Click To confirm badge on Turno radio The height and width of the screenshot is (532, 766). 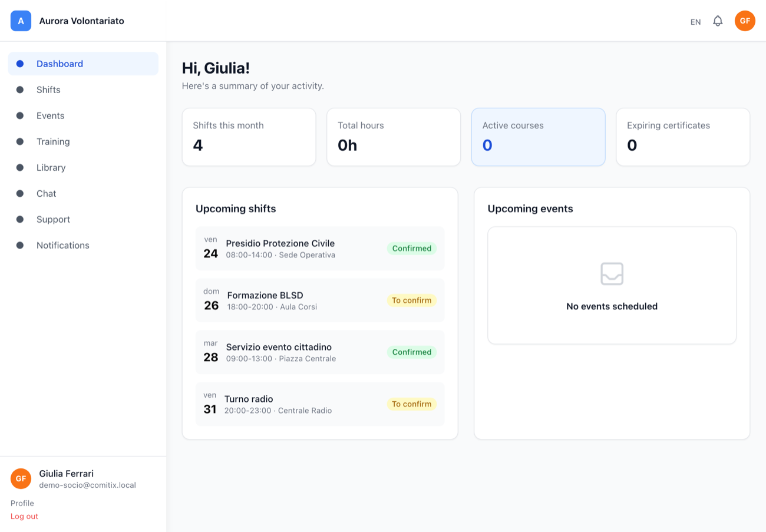click(412, 404)
